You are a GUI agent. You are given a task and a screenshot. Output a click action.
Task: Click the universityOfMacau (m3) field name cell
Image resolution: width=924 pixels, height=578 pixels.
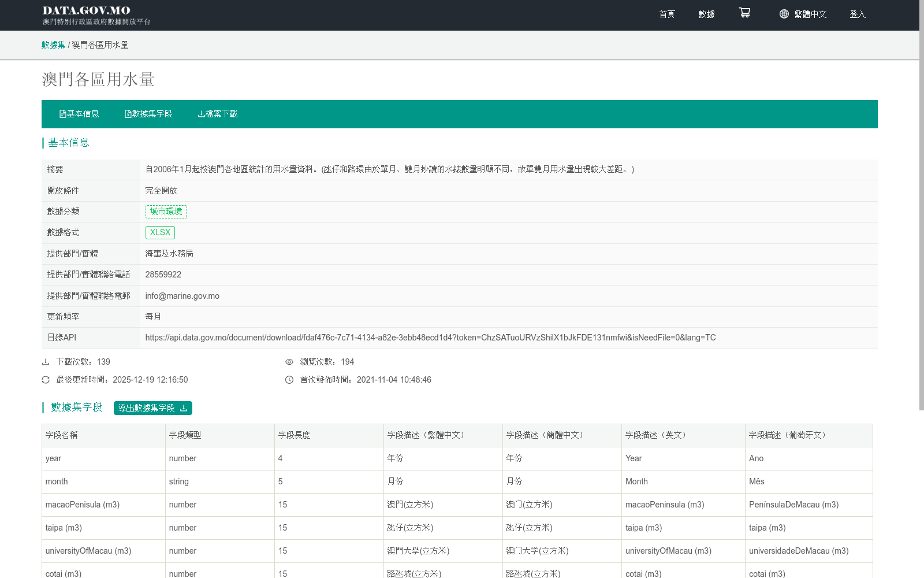[103, 551]
